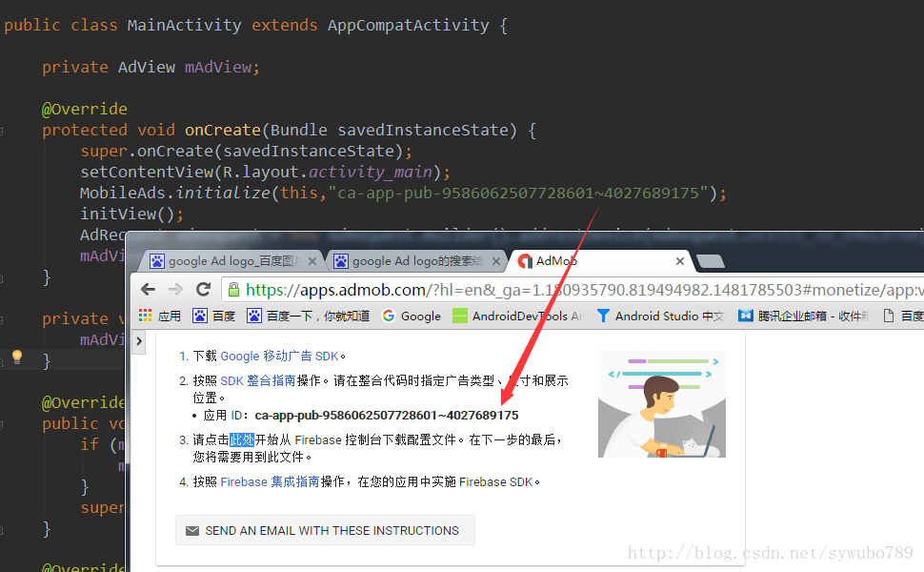The image size is (924, 572).
Task: Click the browser Forward arrow
Action: [x=175, y=289]
